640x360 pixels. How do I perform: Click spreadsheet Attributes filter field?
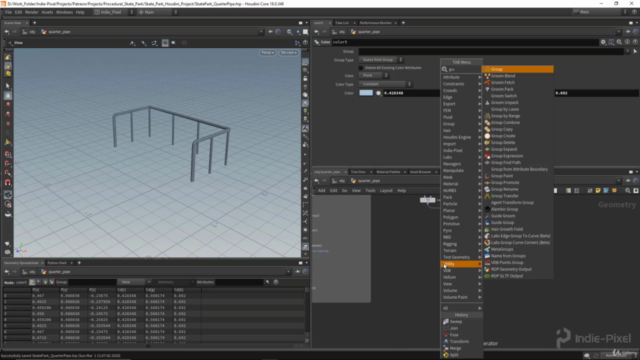[x=239, y=282]
